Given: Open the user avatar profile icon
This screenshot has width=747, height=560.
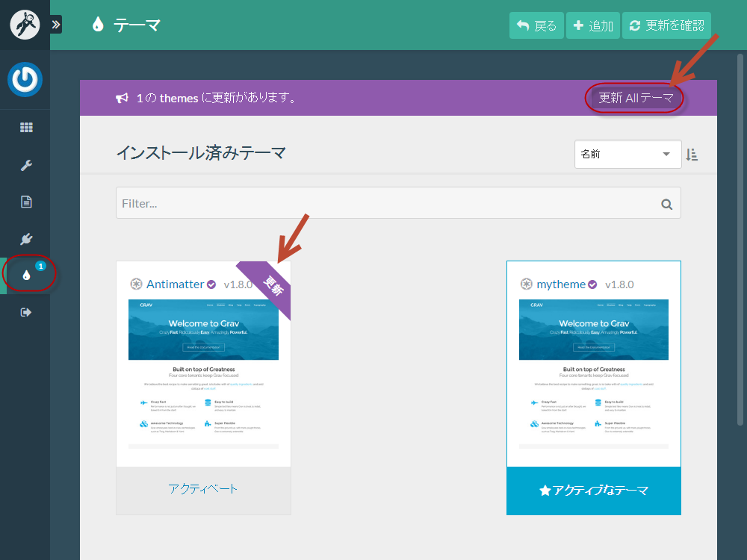Looking at the screenshot, I should click(x=25, y=80).
